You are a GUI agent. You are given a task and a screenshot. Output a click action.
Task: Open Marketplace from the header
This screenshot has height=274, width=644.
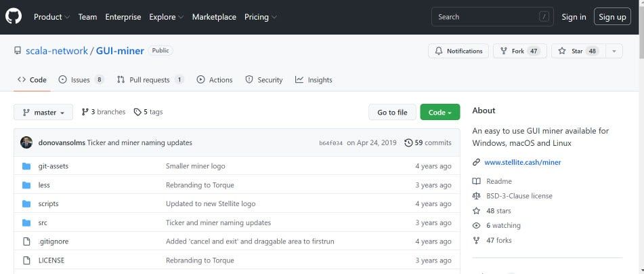214,17
